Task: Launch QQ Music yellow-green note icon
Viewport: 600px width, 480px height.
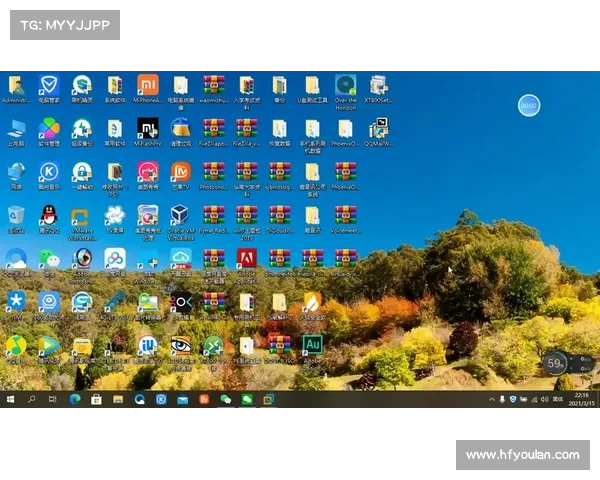Action: pyautogui.click(x=16, y=345)
